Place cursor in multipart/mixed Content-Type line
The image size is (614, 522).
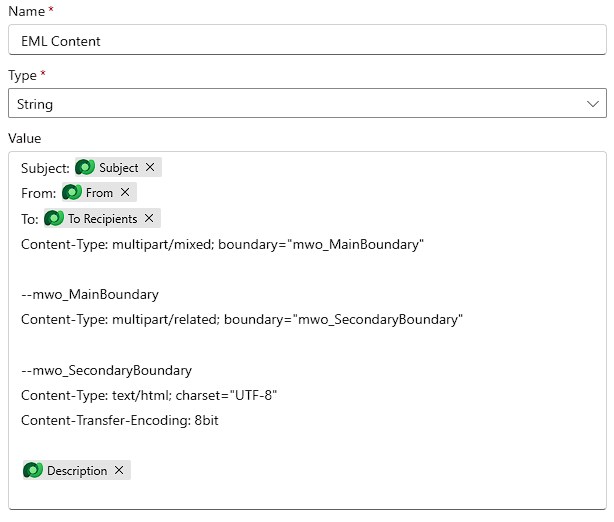[x=222, y=244]
